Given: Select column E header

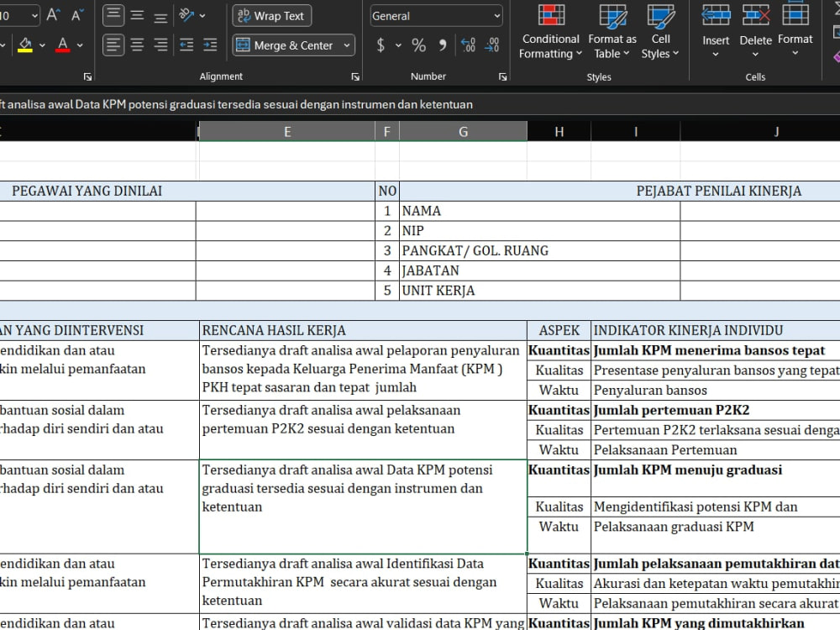Looking at the screenshot, I should click(x=287, y=132).
